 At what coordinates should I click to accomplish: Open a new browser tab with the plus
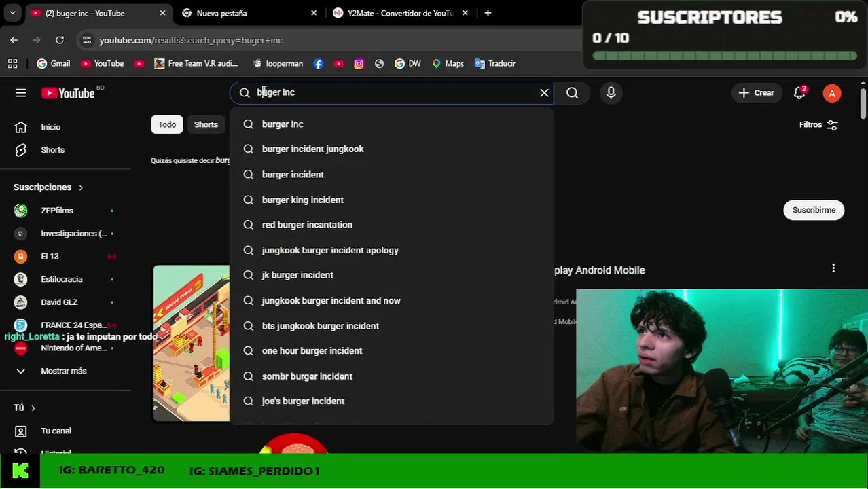coord(488,13)
